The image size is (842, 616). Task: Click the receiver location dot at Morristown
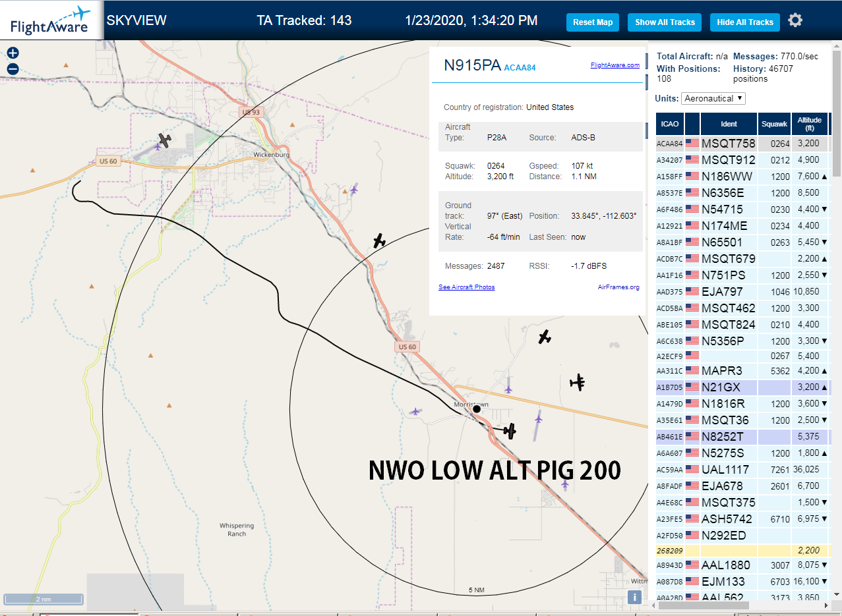[x=477, y=409]
